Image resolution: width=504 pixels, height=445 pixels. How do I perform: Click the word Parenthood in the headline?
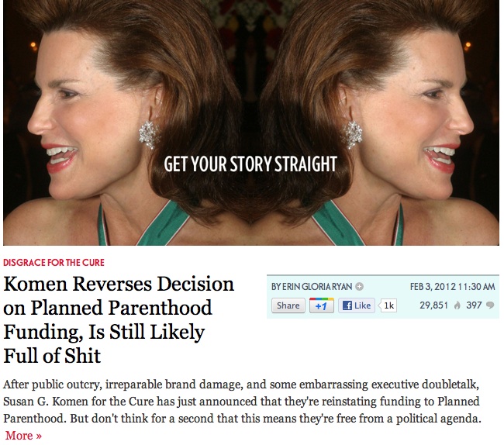tap(160, 308)
